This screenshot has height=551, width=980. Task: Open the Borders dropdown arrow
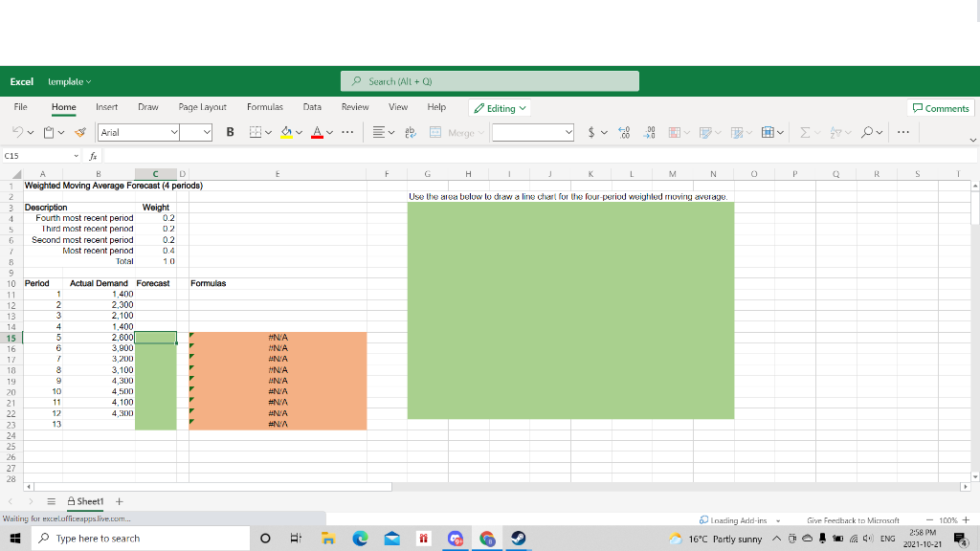[x=268, y=130]
